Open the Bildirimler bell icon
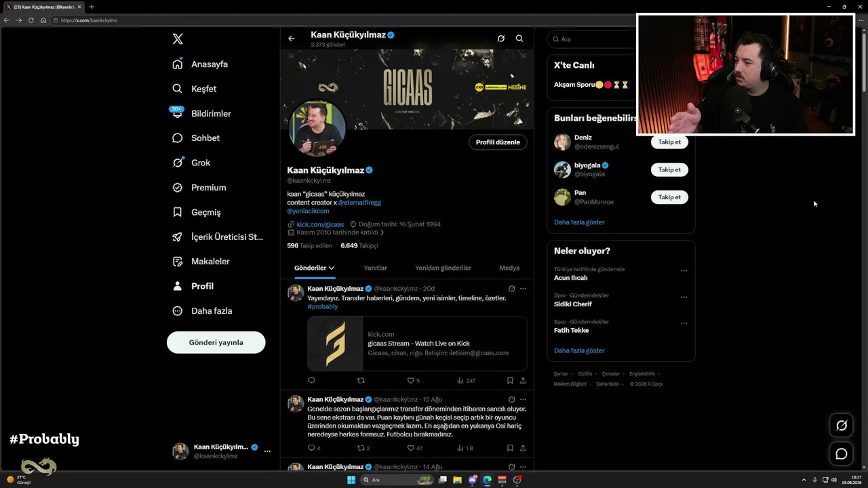The height and width of the screenshot is (488, 868). point(178,113)
